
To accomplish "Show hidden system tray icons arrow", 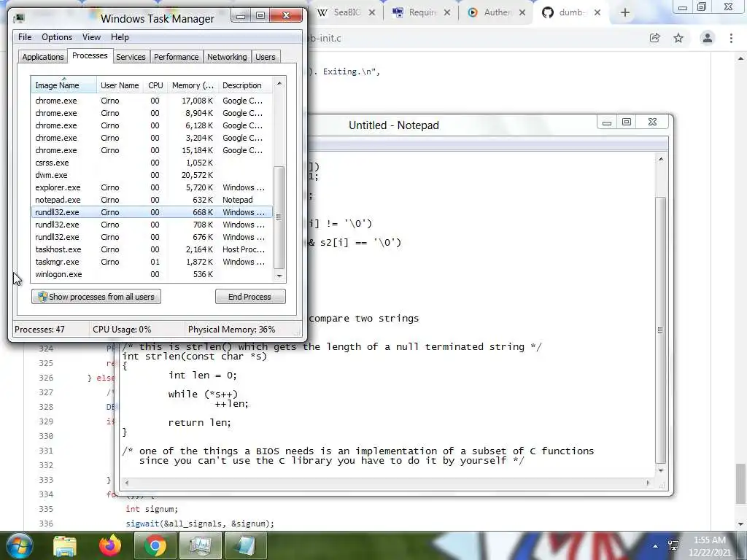I will click(656, 546).
